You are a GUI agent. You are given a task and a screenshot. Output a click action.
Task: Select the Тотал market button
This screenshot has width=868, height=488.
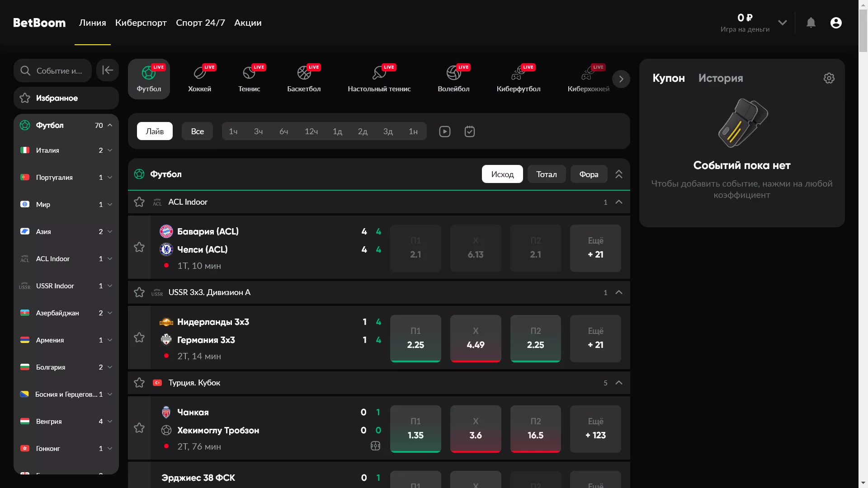546,174
